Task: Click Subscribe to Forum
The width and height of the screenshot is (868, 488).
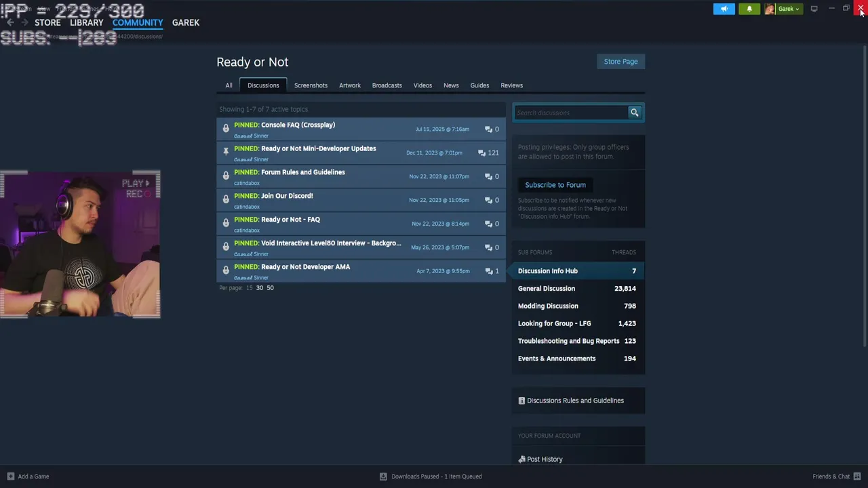Action: pos(555,185)
